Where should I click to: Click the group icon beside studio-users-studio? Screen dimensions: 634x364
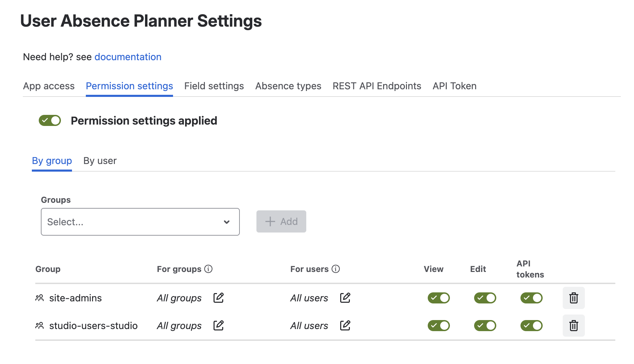(x=39, y=325)
